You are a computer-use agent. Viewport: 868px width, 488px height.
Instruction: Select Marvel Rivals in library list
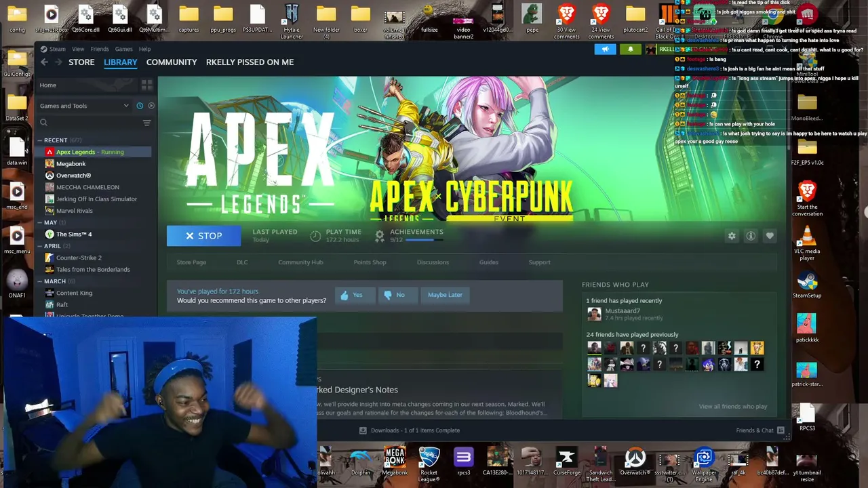pyautogui.click(x=97, y=211)
